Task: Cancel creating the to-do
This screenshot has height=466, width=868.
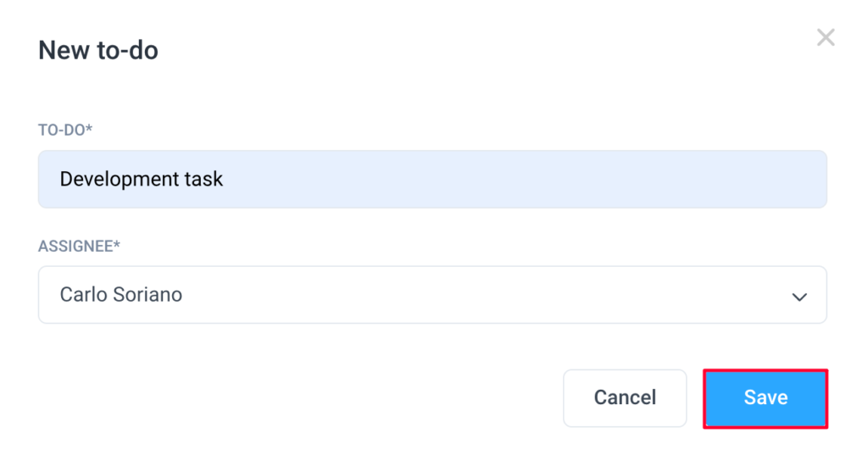Action: pos(625,398)
